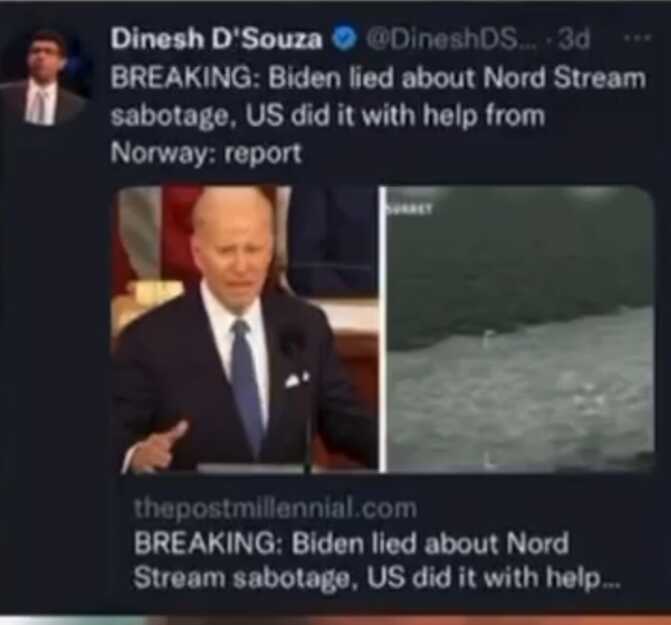Click the card line "Stream sabotage, US did it"

[377, 578]
